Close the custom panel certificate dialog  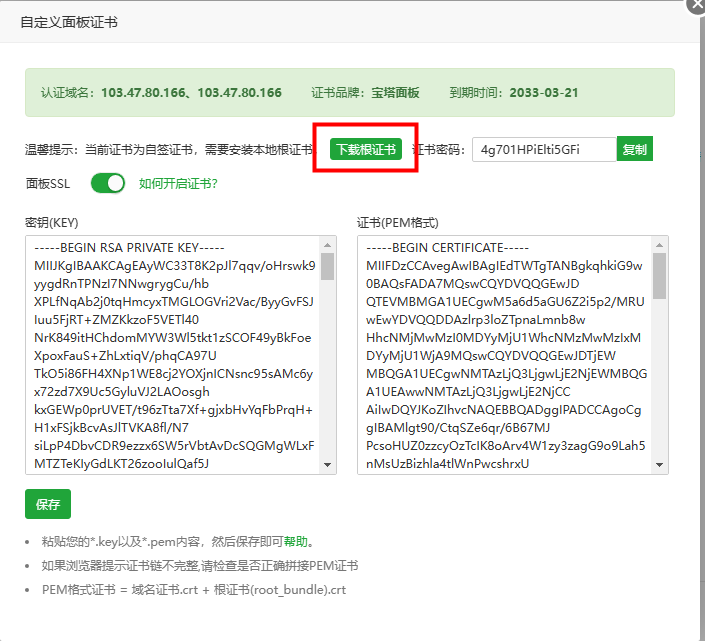point(696,5)
